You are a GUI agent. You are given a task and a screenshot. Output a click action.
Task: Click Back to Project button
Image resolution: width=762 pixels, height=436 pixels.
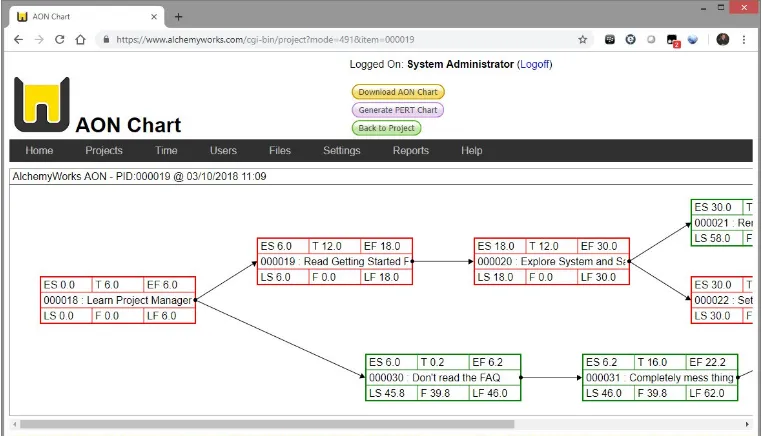tap(386, 128)
